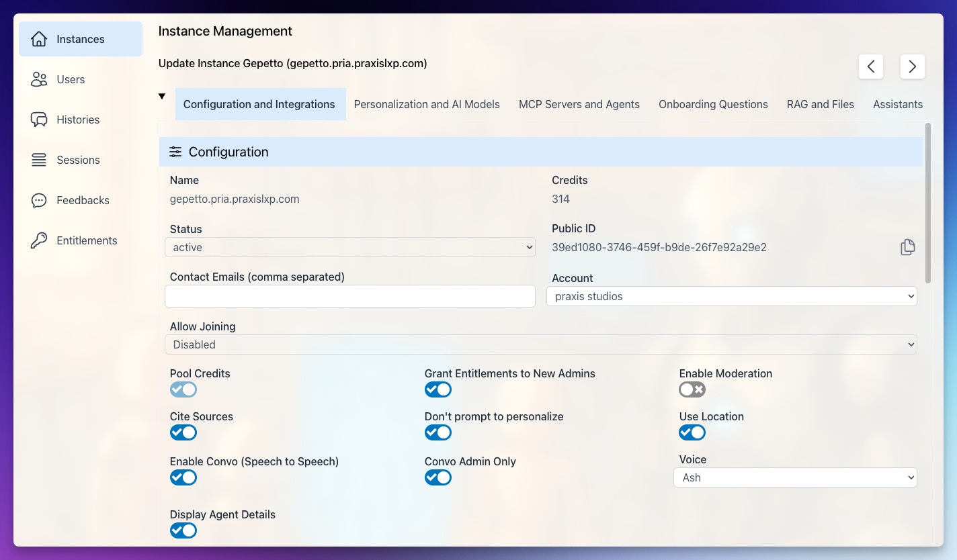The width and height of the screenshot is (957, 560).
Task: Change the Voice dropdown from Ash
Action: 795,477
